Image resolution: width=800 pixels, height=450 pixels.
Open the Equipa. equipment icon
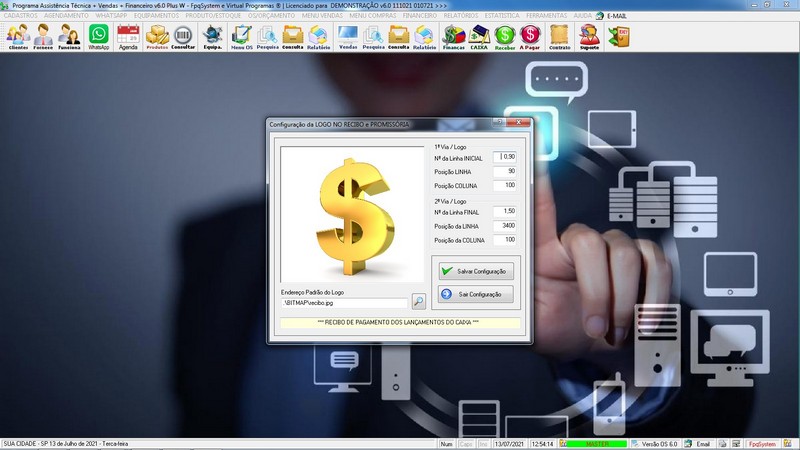point(213,37)
